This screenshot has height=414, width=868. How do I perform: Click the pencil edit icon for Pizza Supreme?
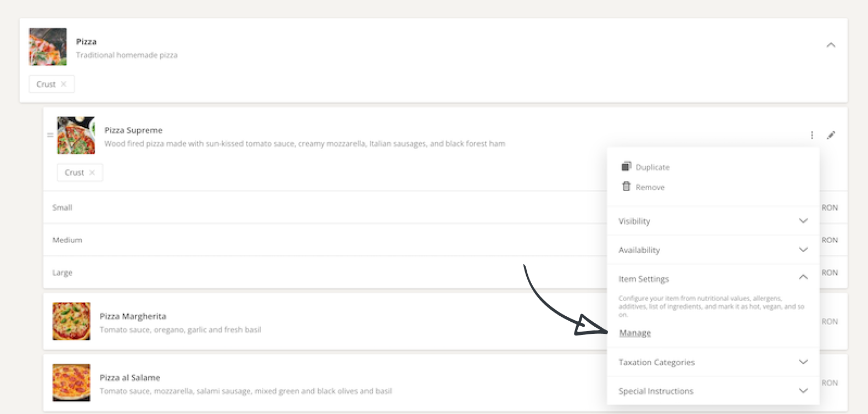pyautogui.click(x=831, y=135)
